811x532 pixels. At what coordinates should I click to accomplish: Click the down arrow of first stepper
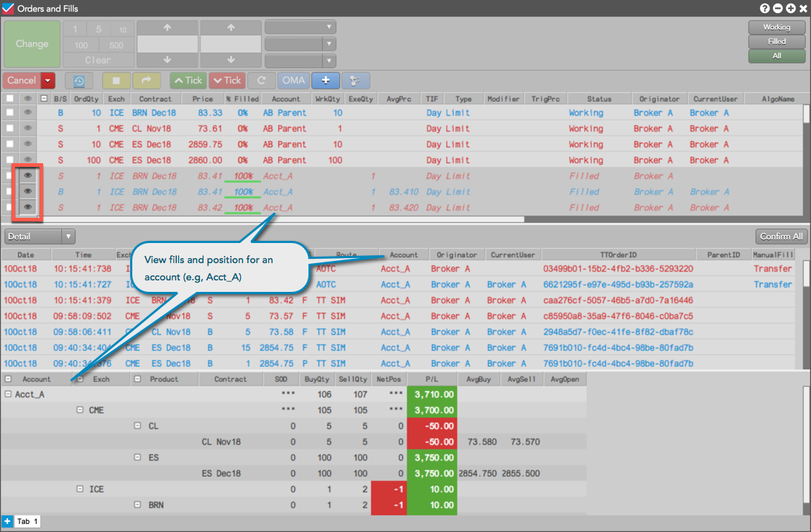pos(167,60)
